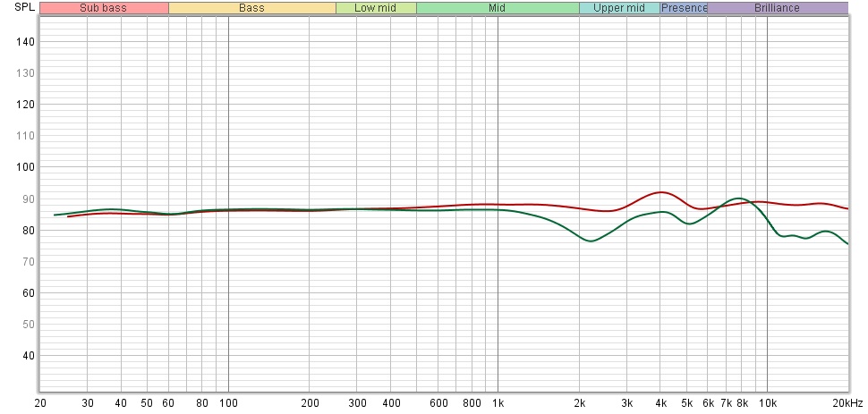Click the 4k frequency axis label
Image resolution: width=868 pixels, height=414 pixels.
click(660, 403)
